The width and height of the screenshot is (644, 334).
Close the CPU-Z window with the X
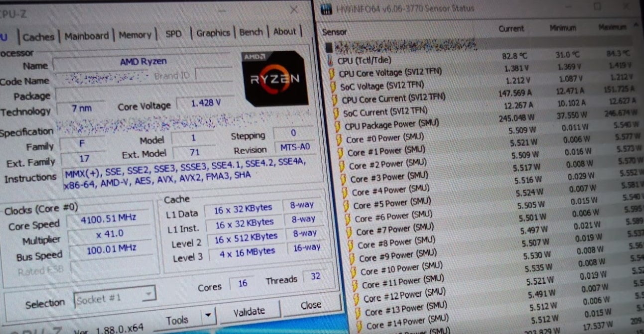coord(294,10)
